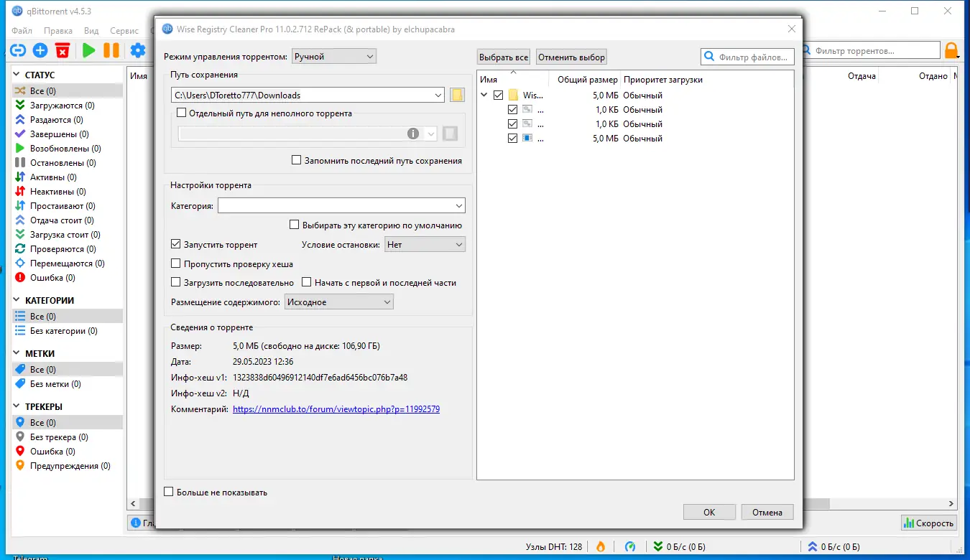Click the Отменить выбор button
This screenshot has width=970, height=560.
tap(572, 57)
